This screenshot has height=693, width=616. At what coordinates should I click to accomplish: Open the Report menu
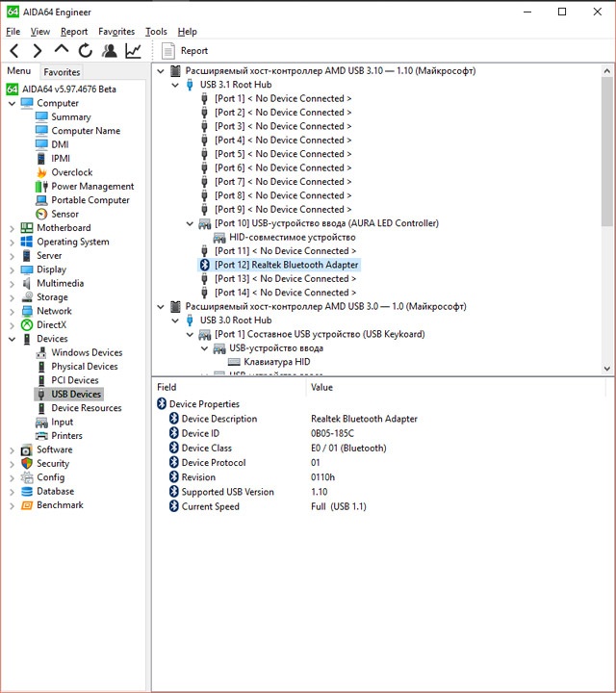[x=74, y=32]
